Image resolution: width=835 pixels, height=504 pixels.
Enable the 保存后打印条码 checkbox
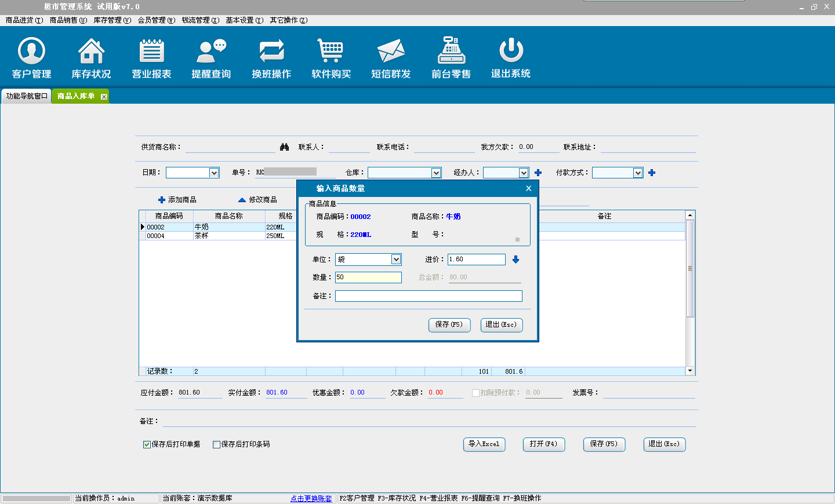point(216,444)
